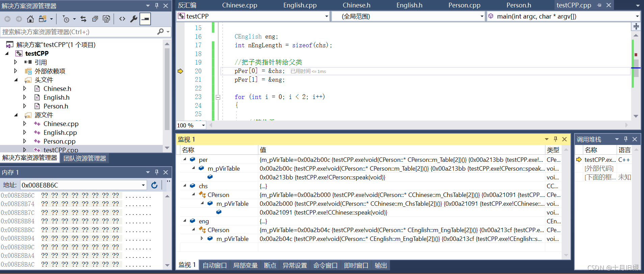Open the editor tab overflow dropdown
This screenshot has height=274, width=644.
click(638, 5)
